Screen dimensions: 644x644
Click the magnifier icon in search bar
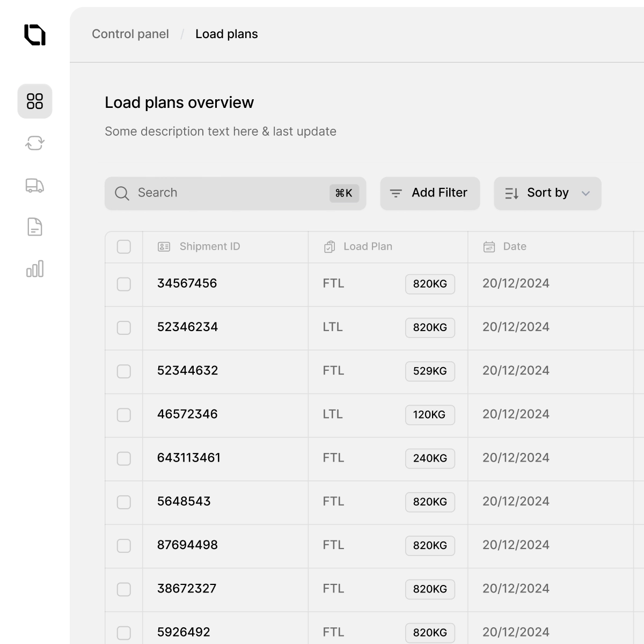[122, 193]
